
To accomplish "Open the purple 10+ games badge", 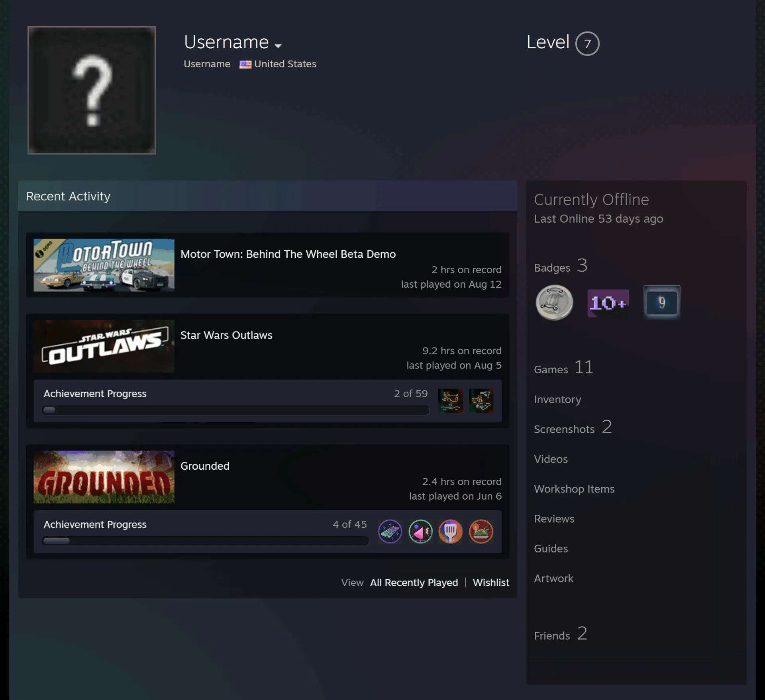I will coord(608,303).
